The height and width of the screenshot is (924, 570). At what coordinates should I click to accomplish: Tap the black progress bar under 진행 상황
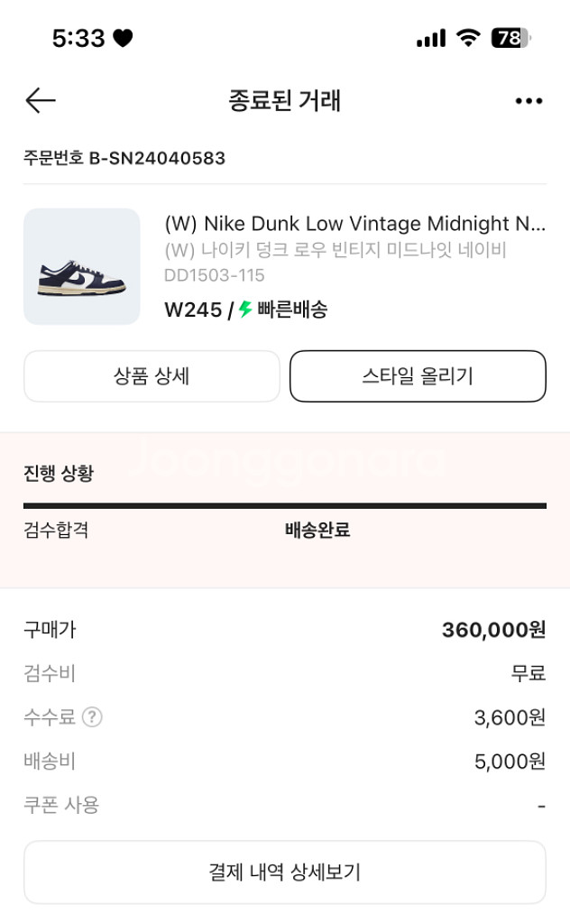(285, 505)
